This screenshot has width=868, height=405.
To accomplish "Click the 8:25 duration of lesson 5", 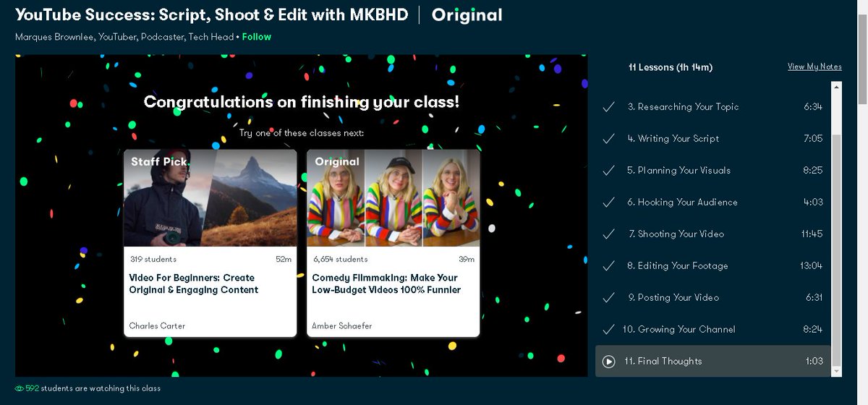I will [813, 171].
